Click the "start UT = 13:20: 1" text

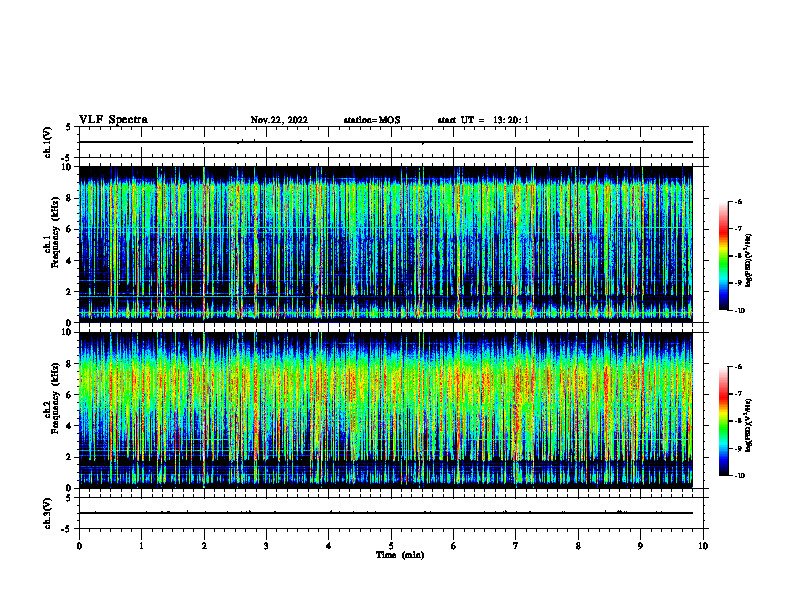tap(483, 120)
